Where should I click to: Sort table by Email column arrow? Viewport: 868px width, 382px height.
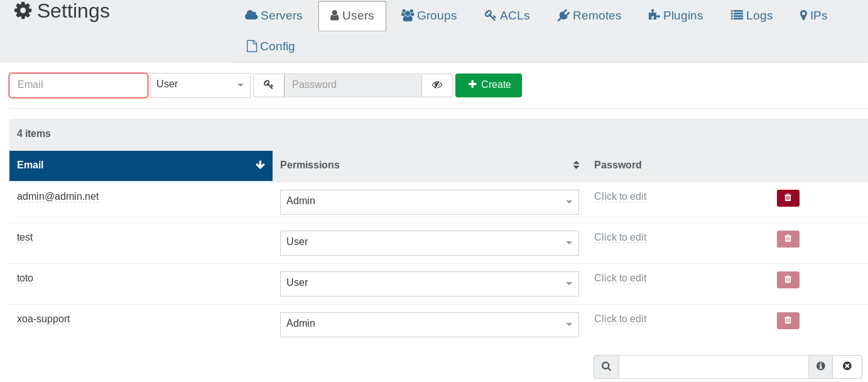[260, 165]
